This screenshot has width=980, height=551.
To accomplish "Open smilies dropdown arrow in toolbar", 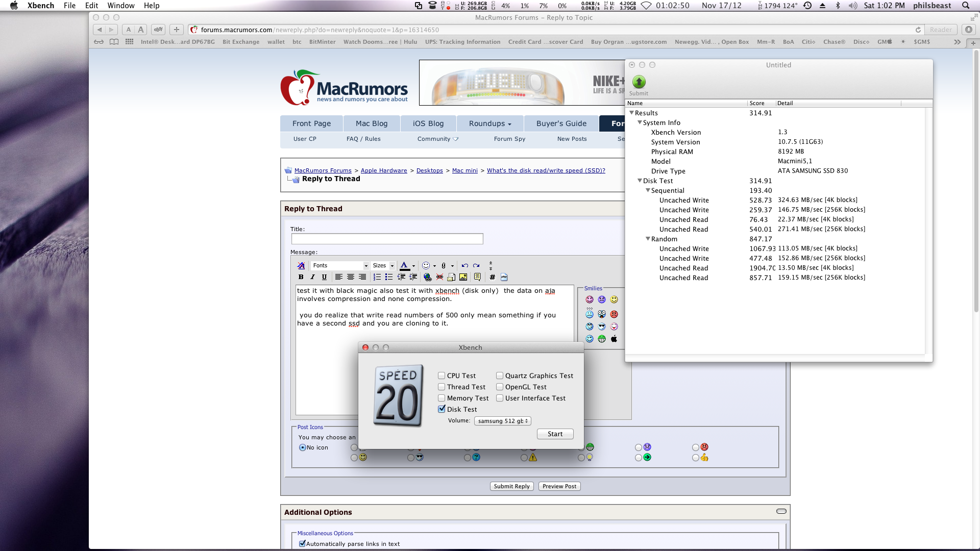I will [434, 266].
